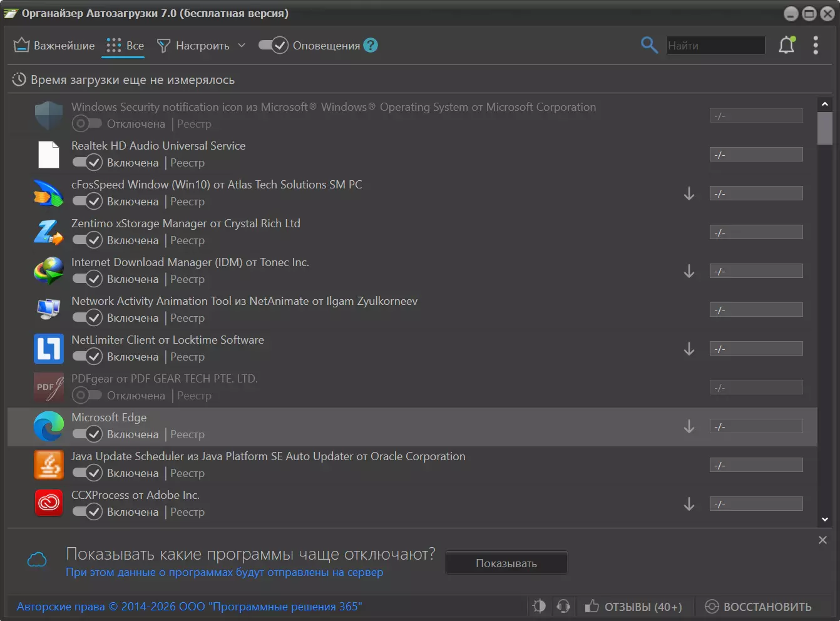Open support via the headset icon
The width and height of the screenshot is (840, 621).
[563, 606]
